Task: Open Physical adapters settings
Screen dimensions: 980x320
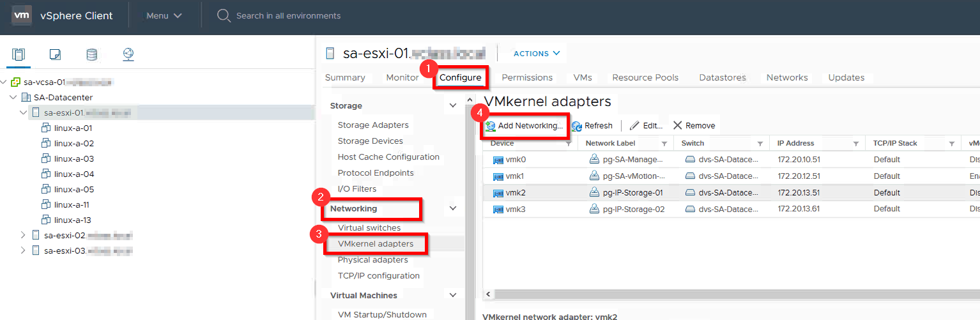Action: [x=373, y=259]
